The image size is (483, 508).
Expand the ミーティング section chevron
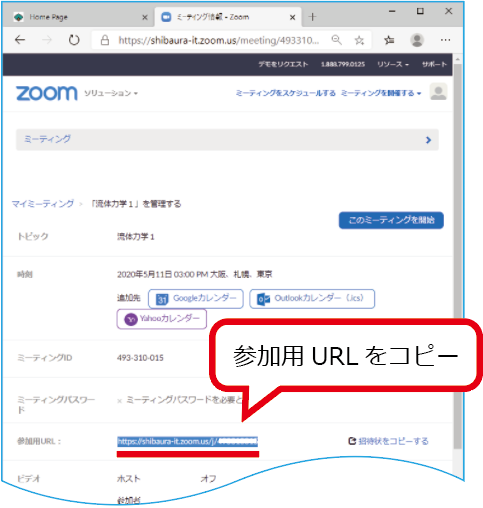[428, 140]
